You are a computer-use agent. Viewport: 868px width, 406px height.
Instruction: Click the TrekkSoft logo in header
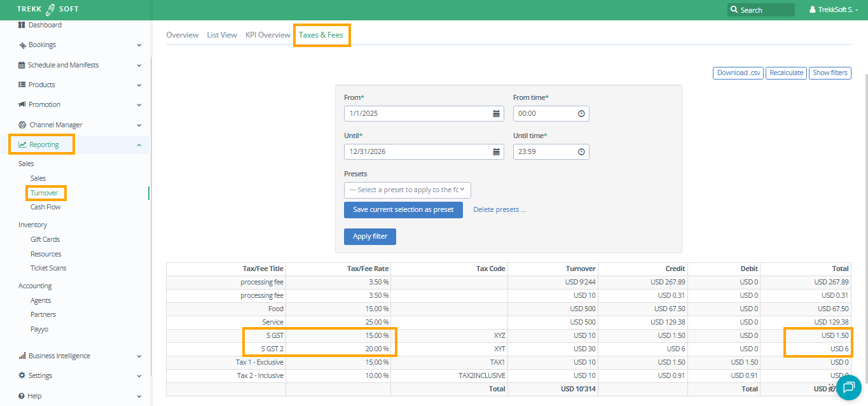[x=48, y=10]
